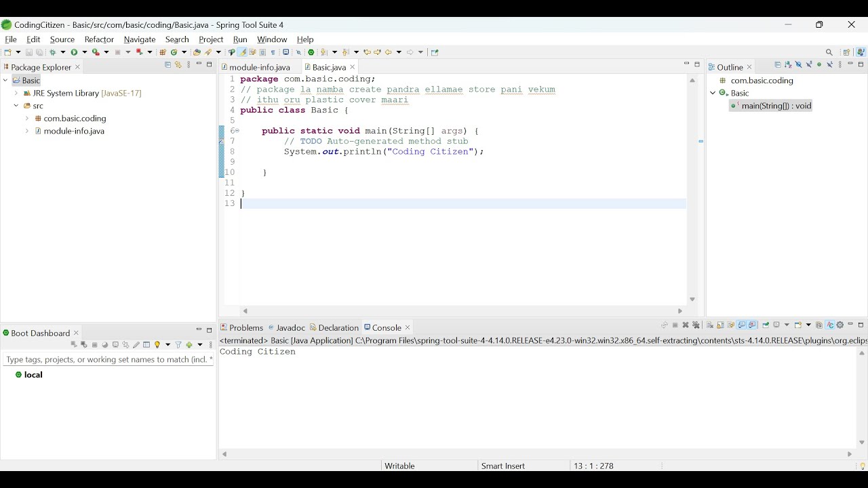Image resolution: width=868 pixels, height=488 pixels.
Task: Open the Source menu
Action: click(x=62, y=39)
